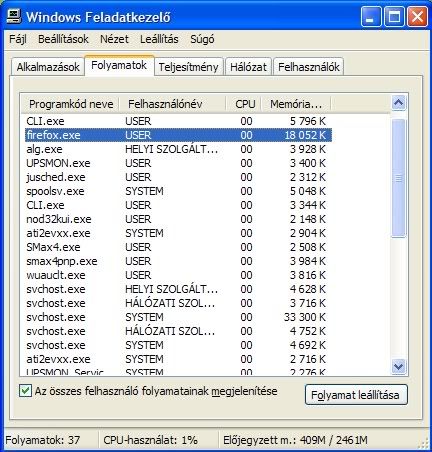Select the jusched.exe process
The height and width of the screenshot is (452, 432).
pyautogui.click(x=178, y=177)
